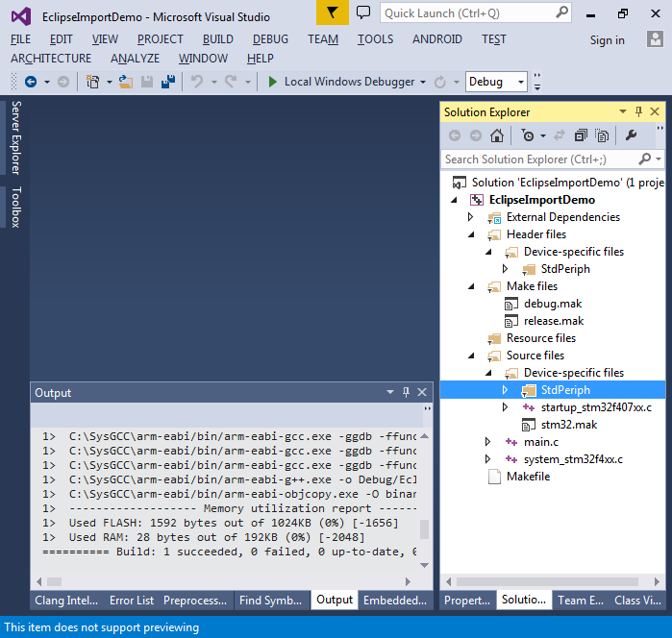Viewport: 672px width, 638px height.
Task: Open Properties wrench icon in Solution Explorer
Action: point(631,135)
